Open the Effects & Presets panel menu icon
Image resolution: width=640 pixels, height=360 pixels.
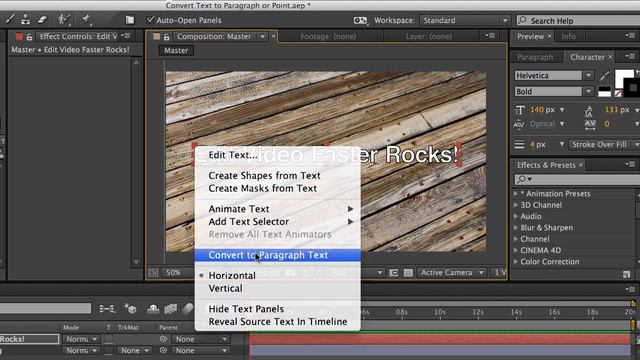click(630, 164)
